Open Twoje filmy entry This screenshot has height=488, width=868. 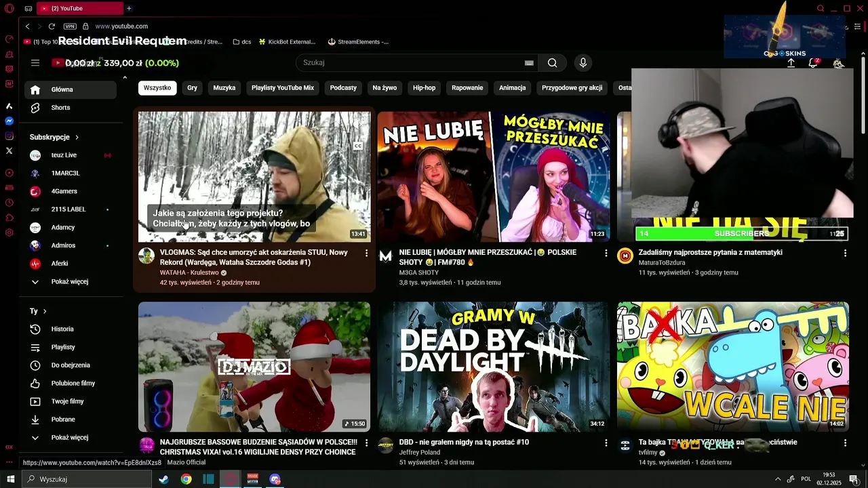coord(71,401)
